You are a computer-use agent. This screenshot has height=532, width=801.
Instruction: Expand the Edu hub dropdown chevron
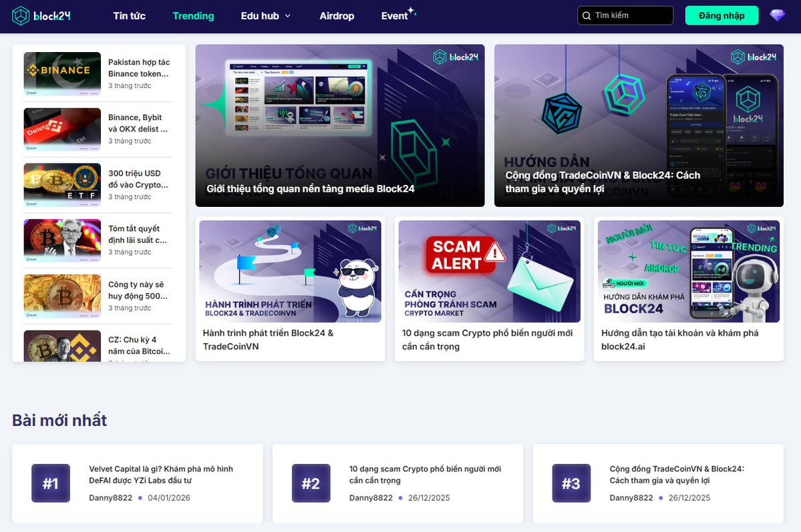(288, 16)
